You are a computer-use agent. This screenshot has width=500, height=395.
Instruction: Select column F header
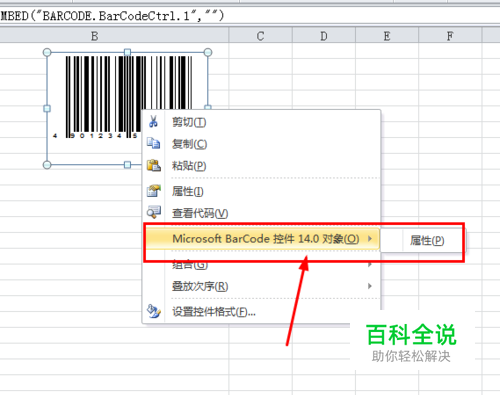(450, 36)
